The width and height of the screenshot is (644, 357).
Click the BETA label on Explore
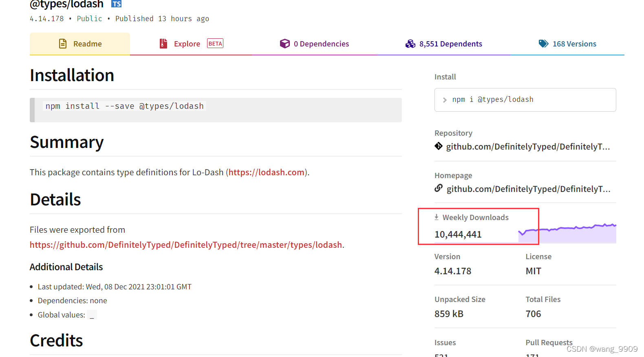215,44
